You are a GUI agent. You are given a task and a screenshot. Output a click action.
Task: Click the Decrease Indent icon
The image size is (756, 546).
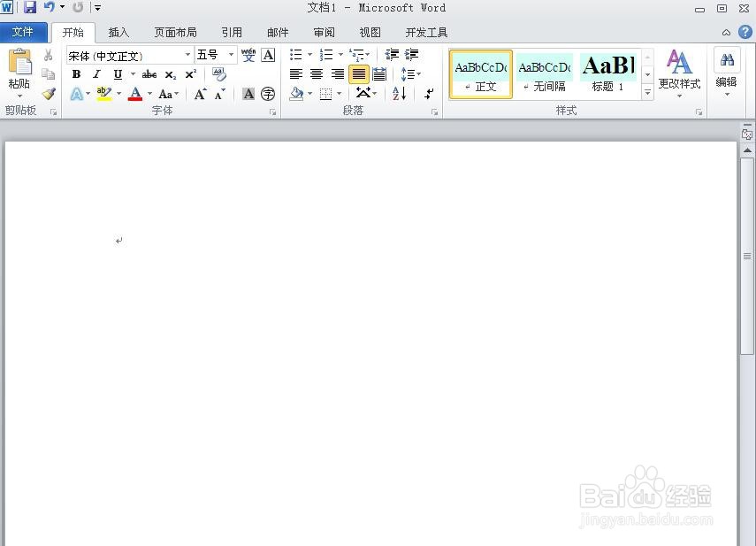[x=392, y=55]
